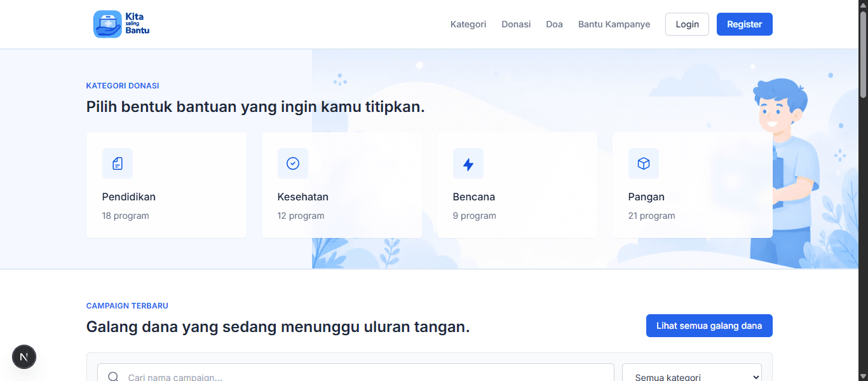This screenshot has width=868, height=381.
Task: Focus the Cari nama campaign search field
Action: pos(356,373)
